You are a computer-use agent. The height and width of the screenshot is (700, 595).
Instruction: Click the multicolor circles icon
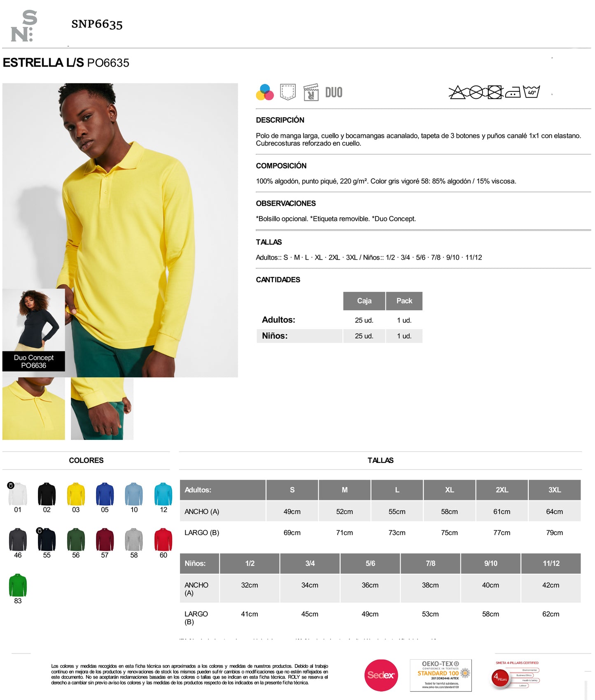[x=265, y=92]
